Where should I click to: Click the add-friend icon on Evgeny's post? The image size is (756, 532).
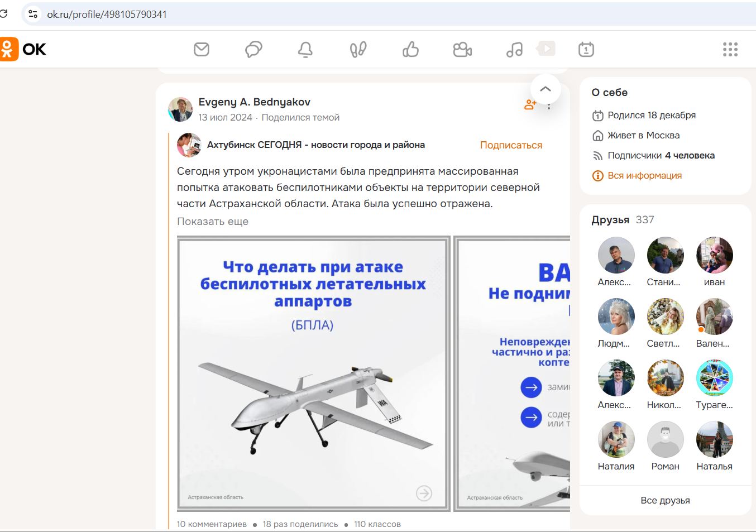pos(529,104)
